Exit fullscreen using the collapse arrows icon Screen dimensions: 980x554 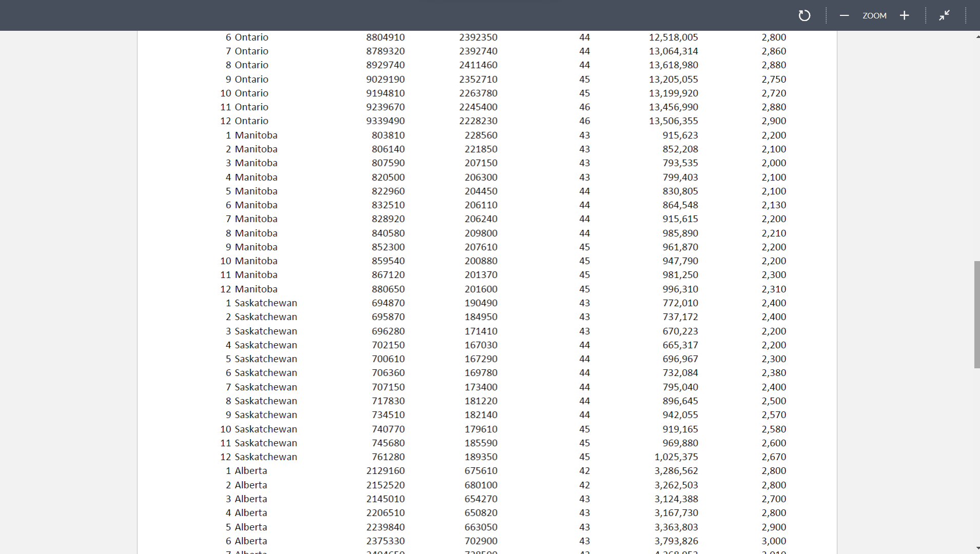(x=944, y=15)
